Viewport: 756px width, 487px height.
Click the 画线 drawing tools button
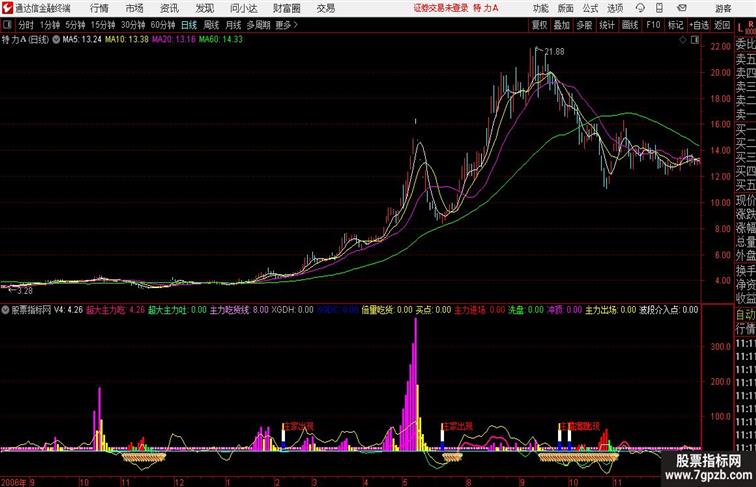point(630,25)
